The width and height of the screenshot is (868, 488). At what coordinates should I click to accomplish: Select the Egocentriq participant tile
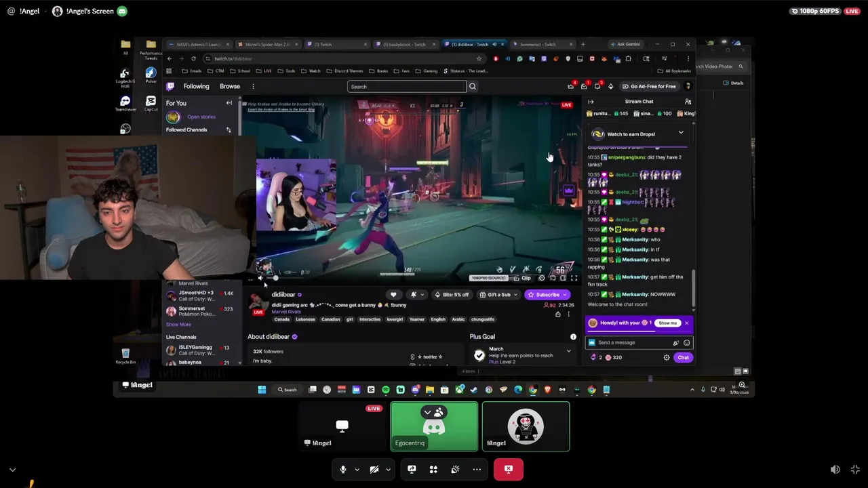tap(434, 426)
